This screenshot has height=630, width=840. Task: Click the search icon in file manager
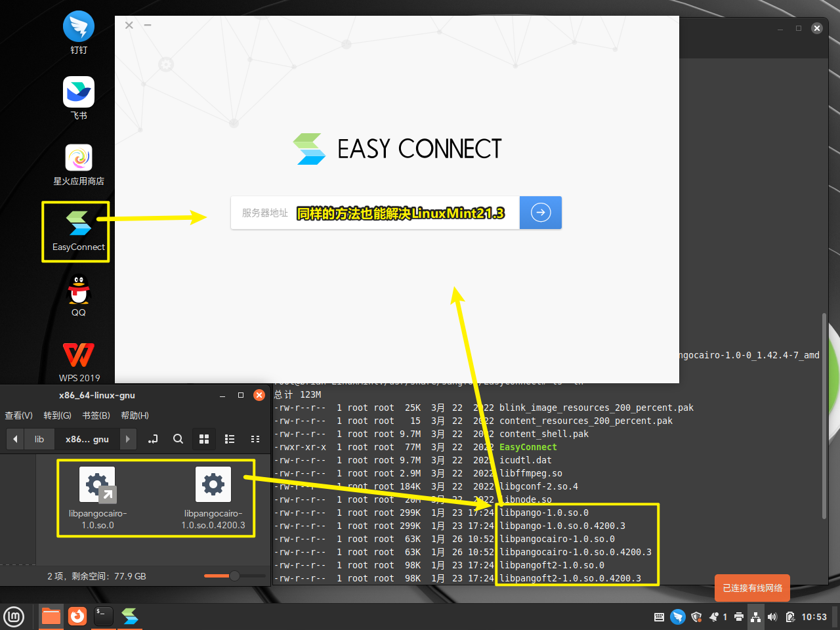click(x=178, y=439)
